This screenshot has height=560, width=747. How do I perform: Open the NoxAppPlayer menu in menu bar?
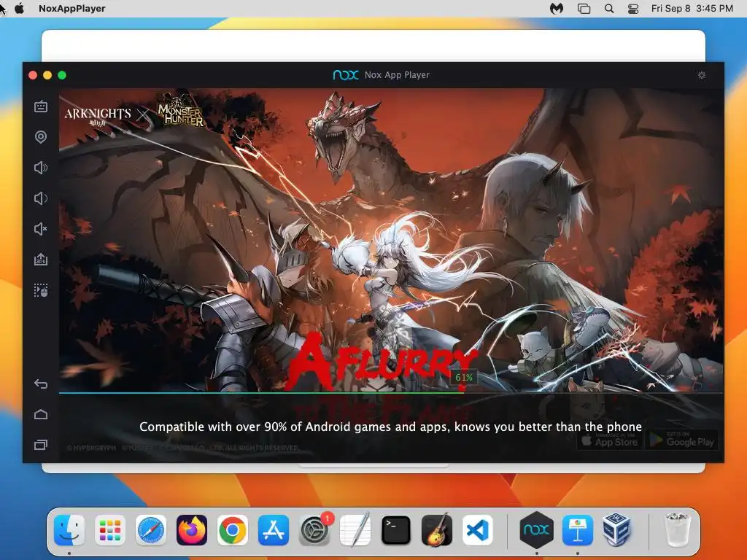tap(72, 8)
